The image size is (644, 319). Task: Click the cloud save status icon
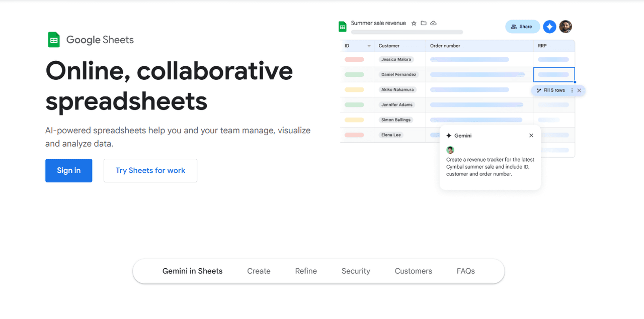[433, 23]
